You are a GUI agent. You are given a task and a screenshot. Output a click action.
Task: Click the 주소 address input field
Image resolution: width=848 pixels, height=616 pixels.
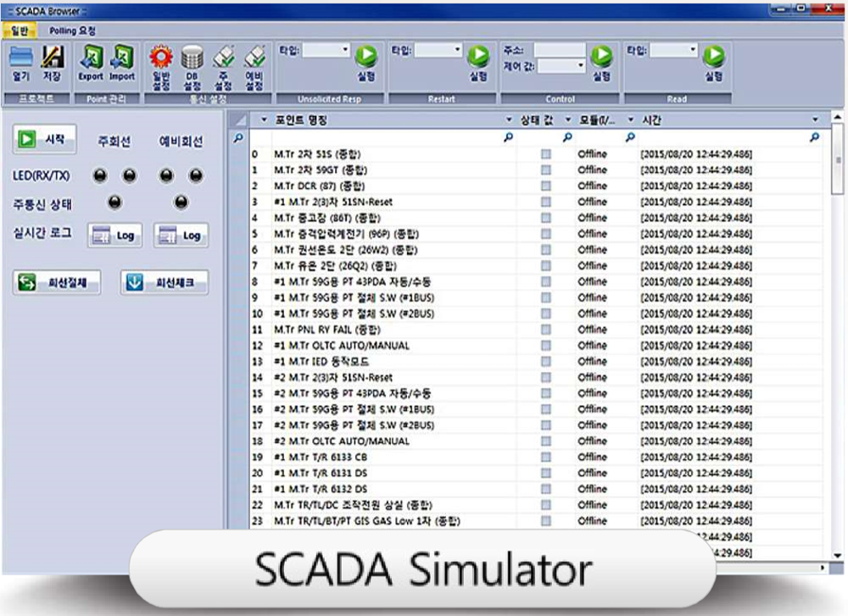point(559,50)
